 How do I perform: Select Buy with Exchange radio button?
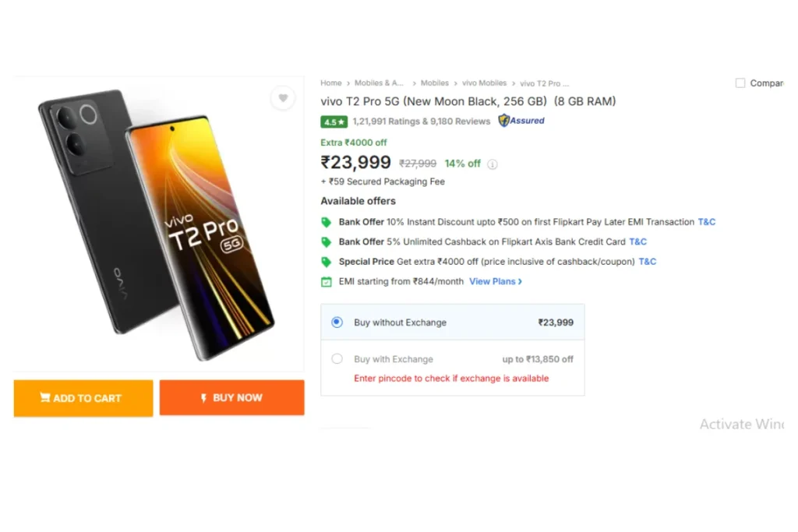337,359
